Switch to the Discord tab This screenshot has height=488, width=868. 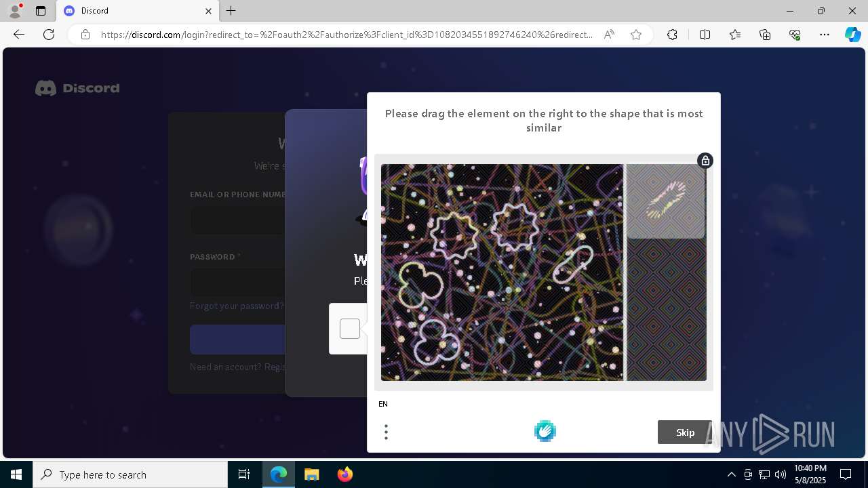click(x=137, y=11)
